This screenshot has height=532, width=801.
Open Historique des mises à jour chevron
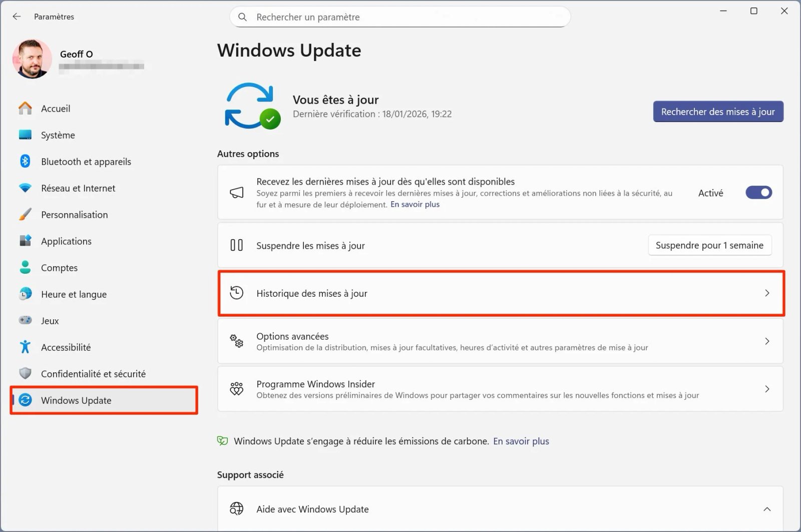coord(766,293)
